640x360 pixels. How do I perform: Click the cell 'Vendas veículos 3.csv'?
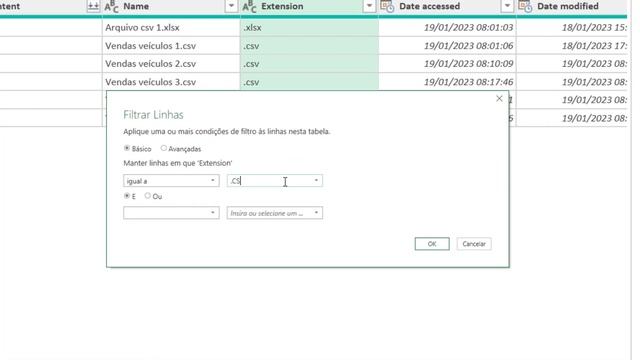(x=171, y=82)
